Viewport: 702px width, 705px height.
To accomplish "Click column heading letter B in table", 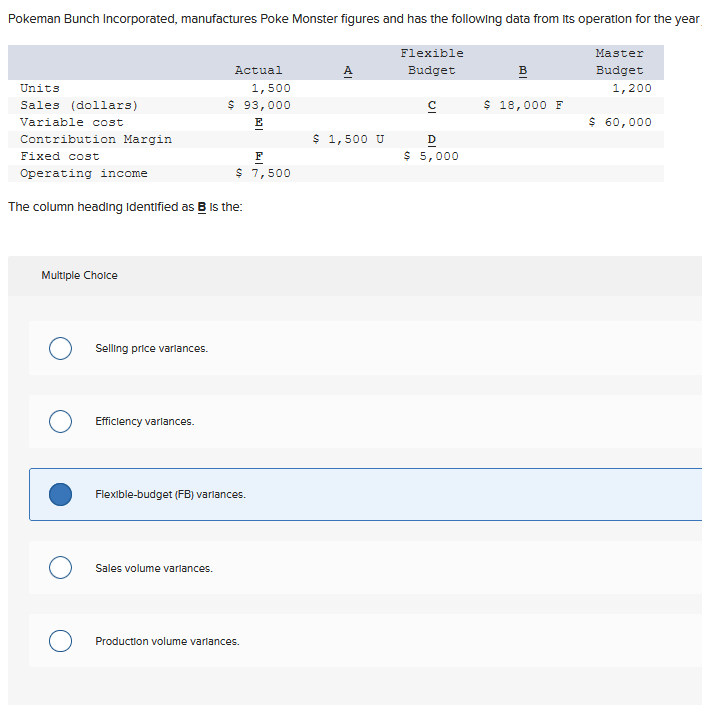I will click(523, 71).
